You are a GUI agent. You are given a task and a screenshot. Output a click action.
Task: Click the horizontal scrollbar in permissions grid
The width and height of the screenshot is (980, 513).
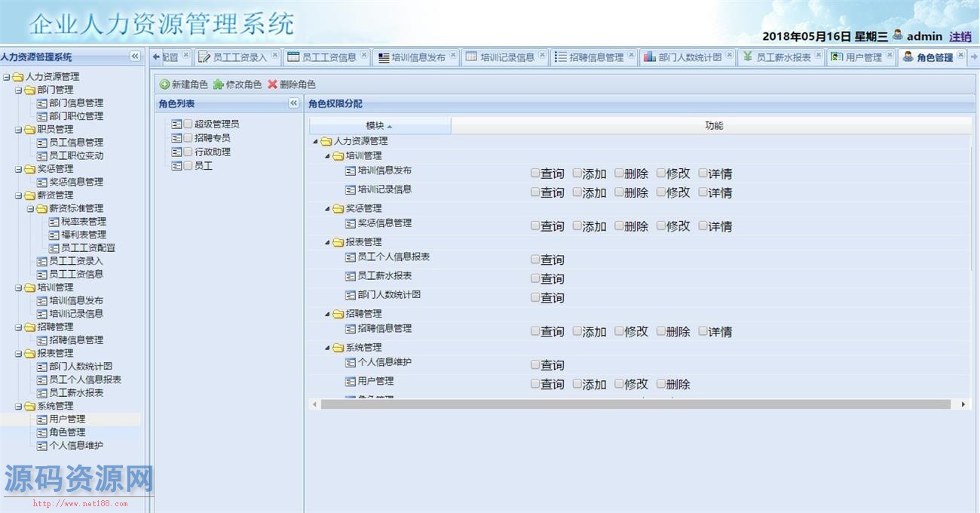(x=636, y=404)
